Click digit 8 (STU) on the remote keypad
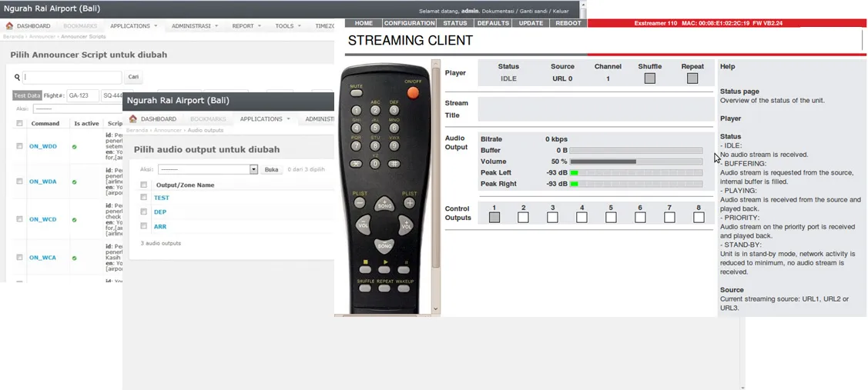 click(x=375, y=146)
